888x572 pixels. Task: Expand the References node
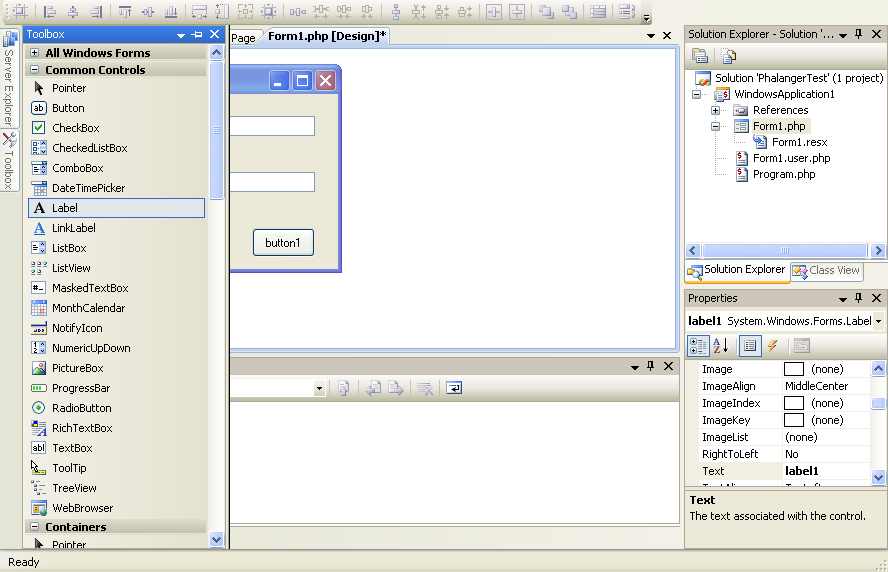click(x=716, y=110)
